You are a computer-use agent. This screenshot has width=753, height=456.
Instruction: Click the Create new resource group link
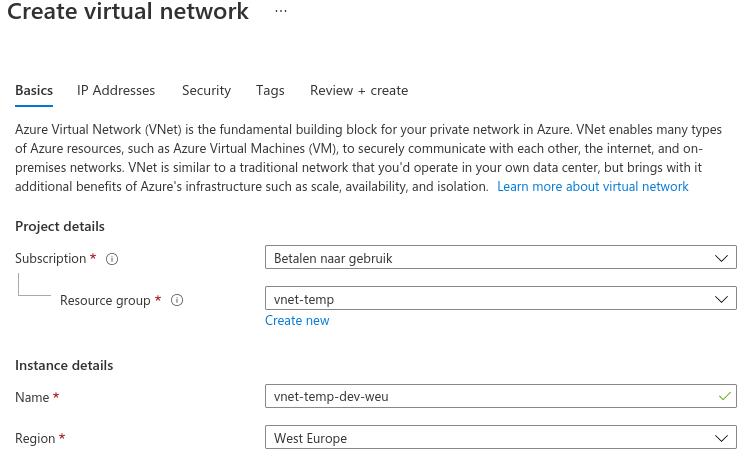point(297,321)
